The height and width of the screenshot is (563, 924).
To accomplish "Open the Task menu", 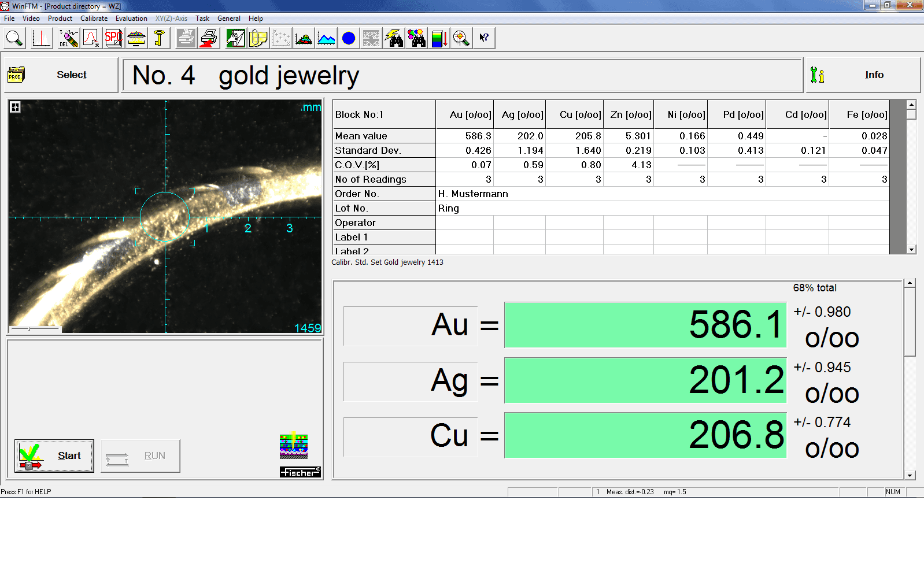I will pos(202,18).
